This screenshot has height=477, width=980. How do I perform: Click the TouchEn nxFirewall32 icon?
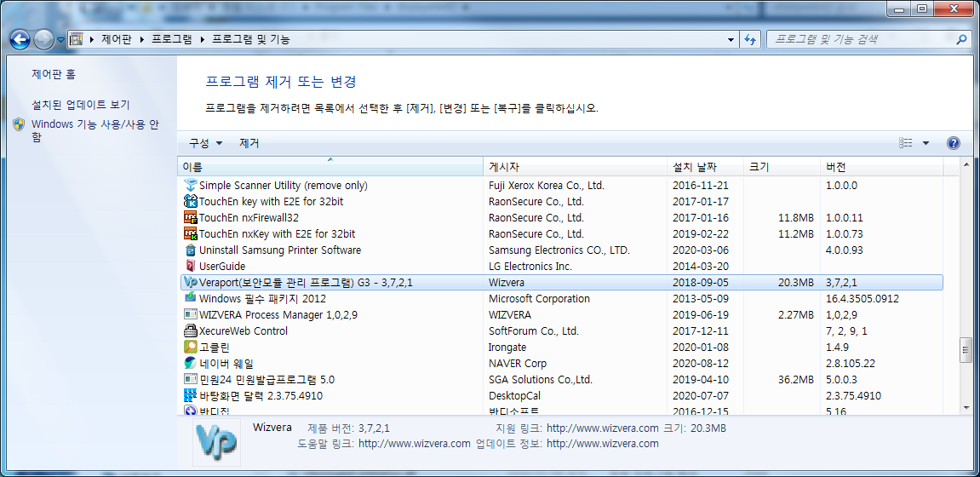tap(191, 217)
